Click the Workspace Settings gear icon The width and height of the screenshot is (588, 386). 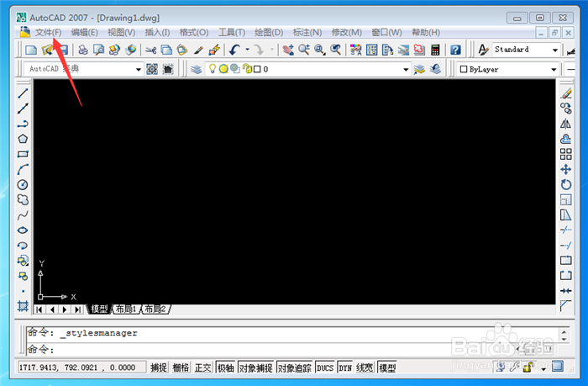(x=152, y=69)
